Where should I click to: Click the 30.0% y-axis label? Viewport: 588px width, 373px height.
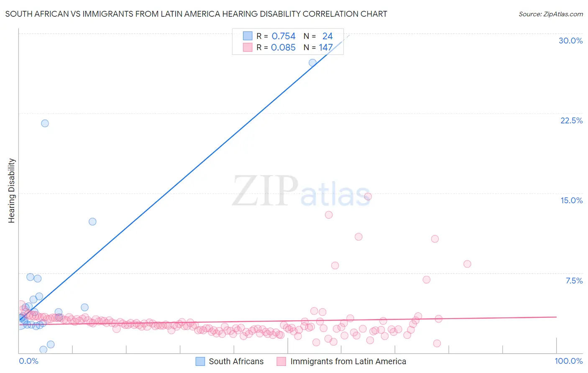pos(571,41)
